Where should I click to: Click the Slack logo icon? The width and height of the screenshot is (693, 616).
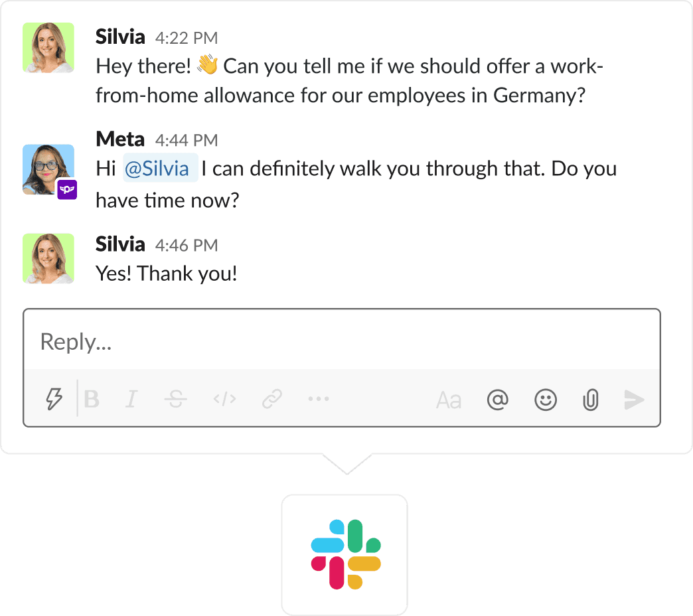(345, 554)
